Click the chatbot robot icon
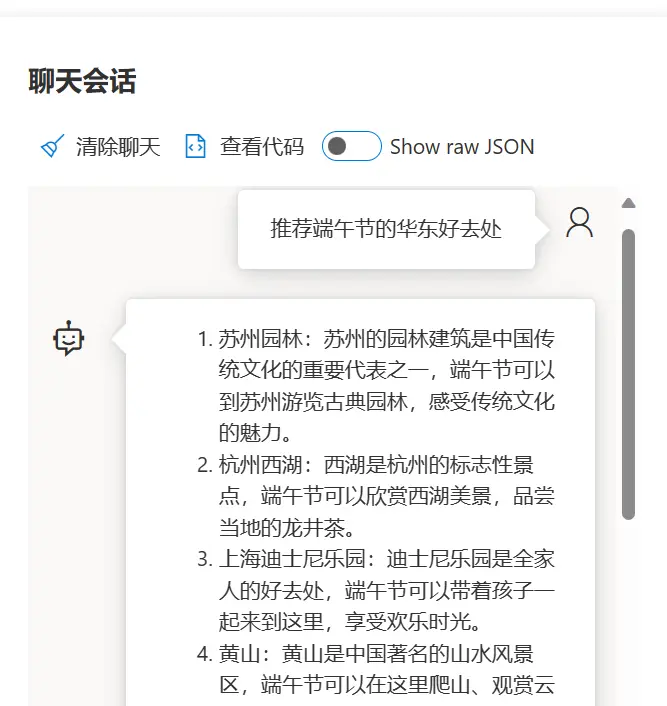 (x=68, y=338)
